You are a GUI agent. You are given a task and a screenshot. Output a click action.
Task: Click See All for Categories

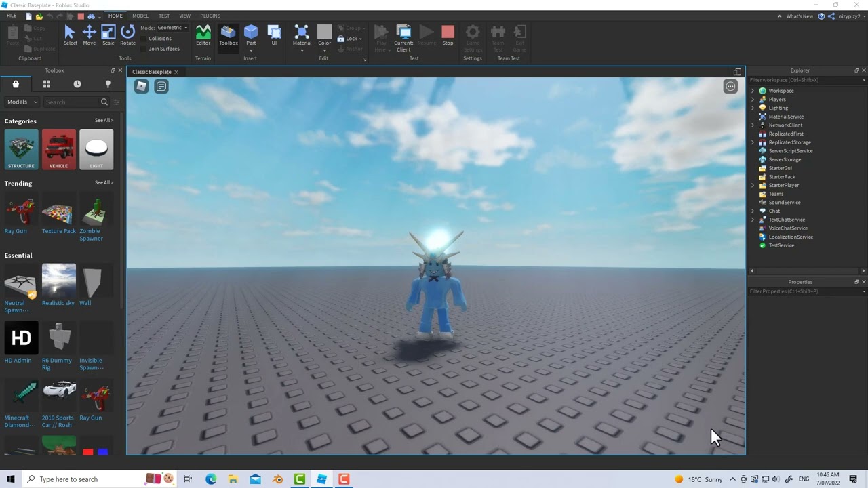(104, 120)
